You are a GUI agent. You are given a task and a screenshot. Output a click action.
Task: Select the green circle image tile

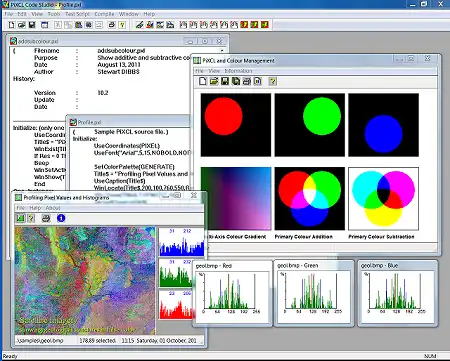pos(310,125)
